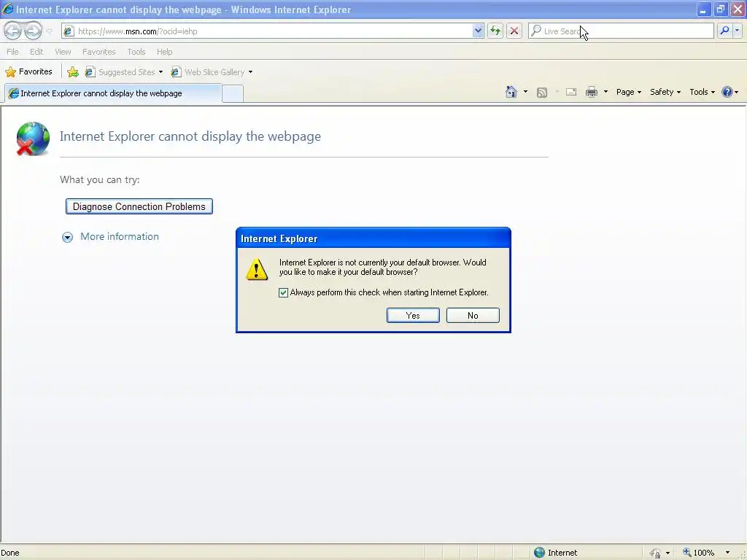This screenshot has height=560, width=747.
Task: Click the More information link text
Action: (120, 237)
